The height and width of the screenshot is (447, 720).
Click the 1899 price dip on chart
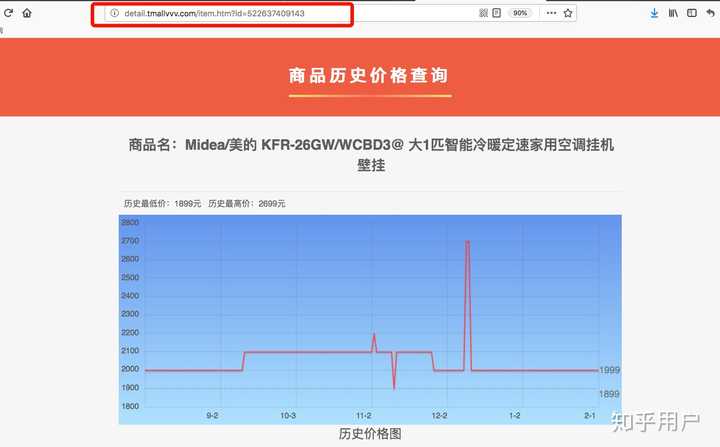(x=394, y=387)
